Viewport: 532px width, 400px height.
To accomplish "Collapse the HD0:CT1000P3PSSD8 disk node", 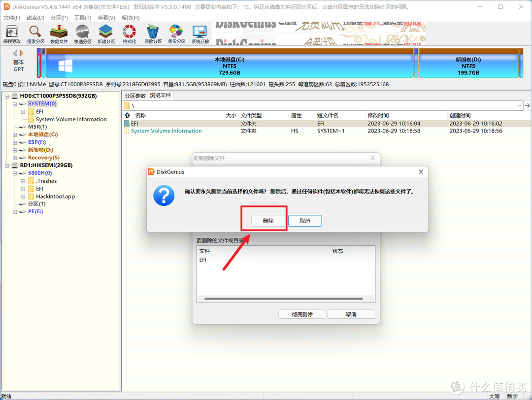I will click(7, 96).
